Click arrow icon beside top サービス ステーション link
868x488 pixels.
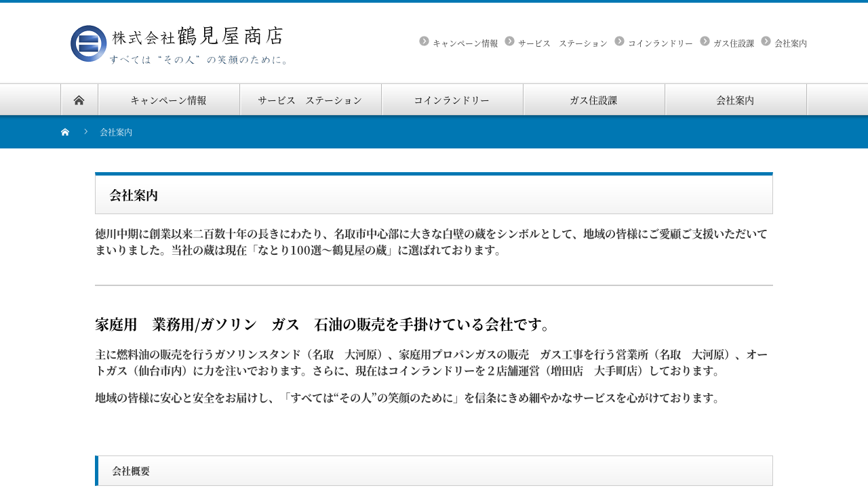point(509,41)
